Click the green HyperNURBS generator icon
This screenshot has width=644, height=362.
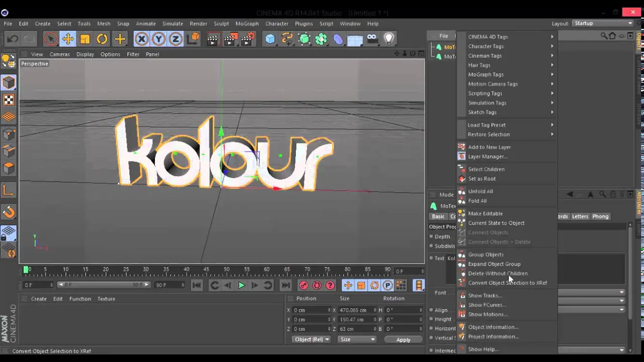tap(304, 39)
